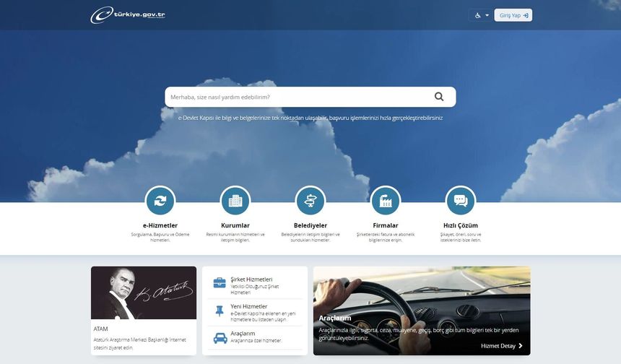Click 'Sorgulama, Başvuru ve Ödeme hizmetleri' description
Viewport: 621px width, 364px height.
point(160,238)
